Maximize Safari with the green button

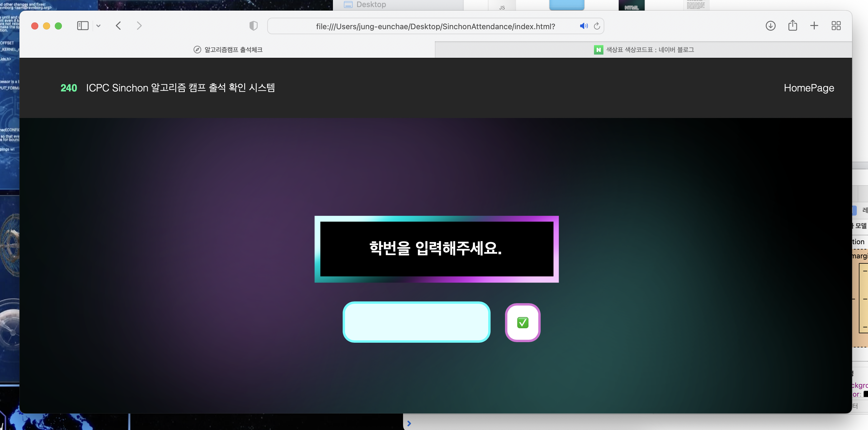coord(58,26)
